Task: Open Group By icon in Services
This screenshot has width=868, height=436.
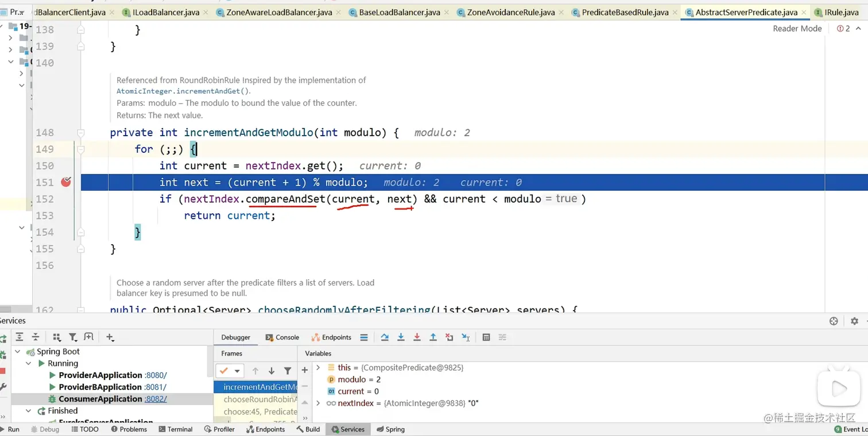Action: (x=57, y=337)
